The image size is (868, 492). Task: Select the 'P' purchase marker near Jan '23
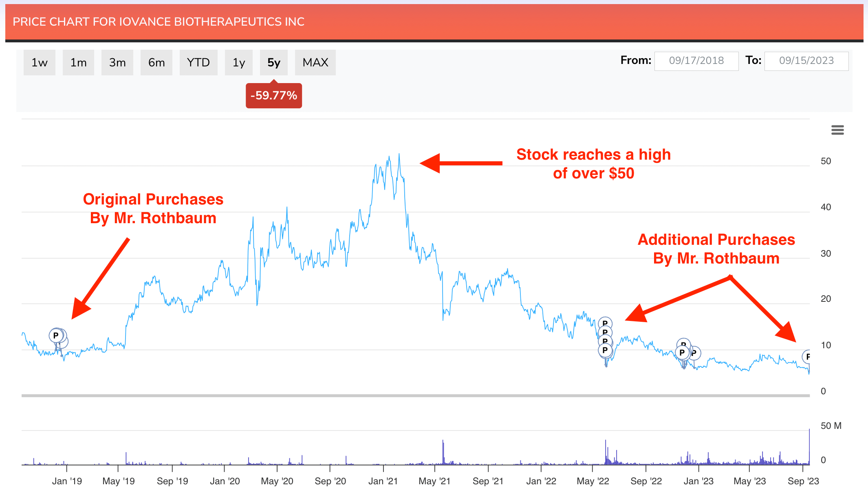682,353
